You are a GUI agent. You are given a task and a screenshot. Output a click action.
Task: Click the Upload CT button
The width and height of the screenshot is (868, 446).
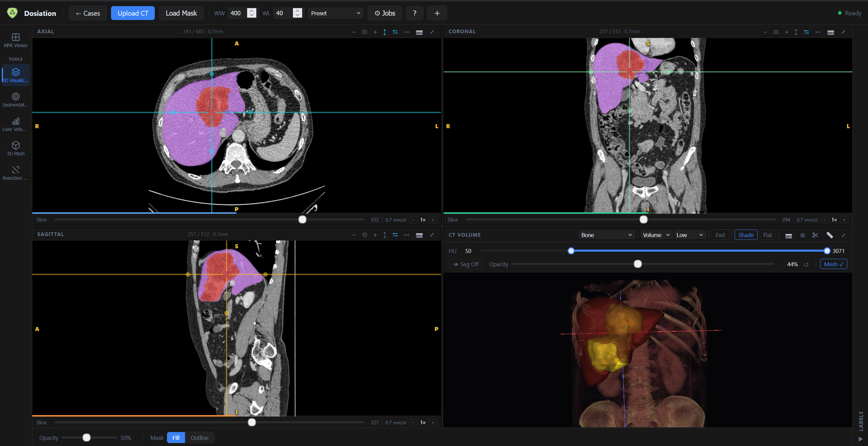tap(133, 13)
